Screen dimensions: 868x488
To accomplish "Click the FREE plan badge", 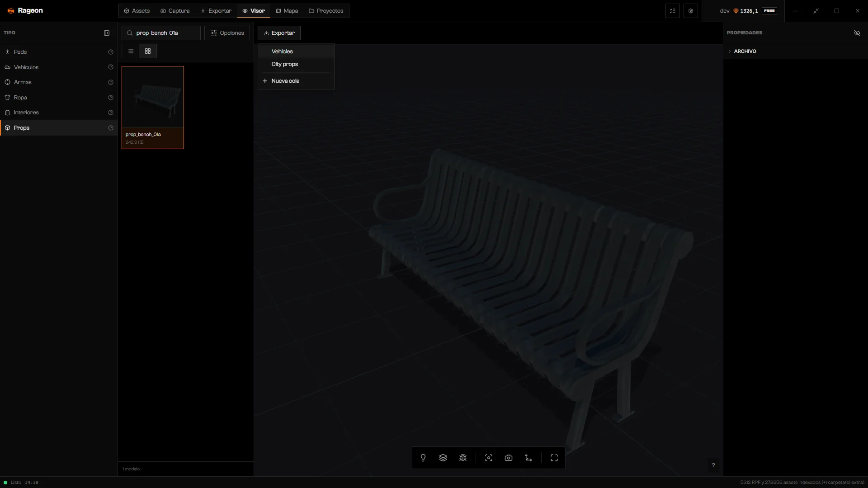I will [x=769, y=11].
